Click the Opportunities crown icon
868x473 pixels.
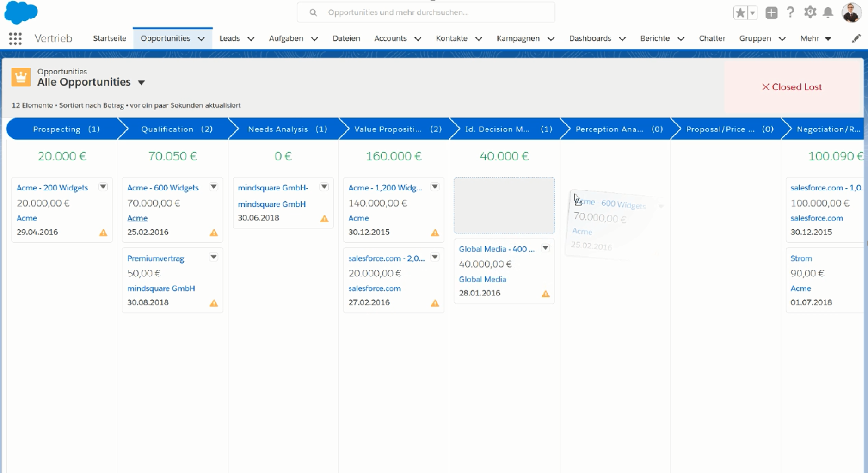21,77
